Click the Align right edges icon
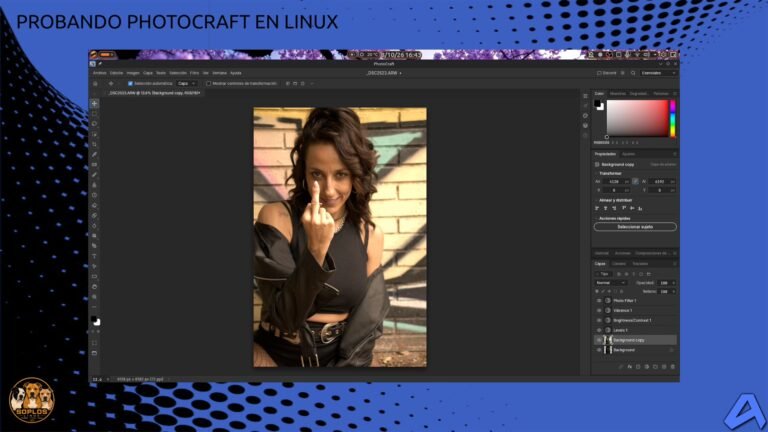Viewport: 768px width, 432px height. pos(614,209)
